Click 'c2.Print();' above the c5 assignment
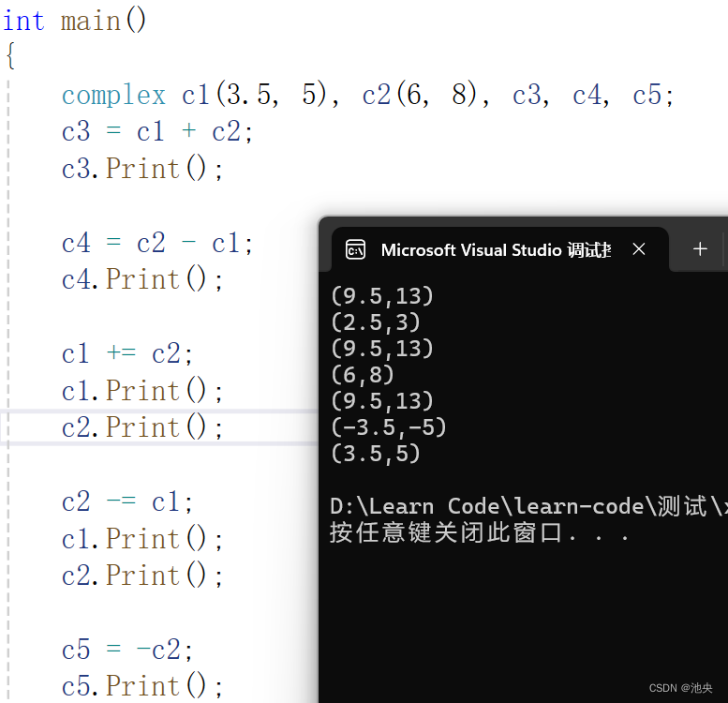The width and height of the screenshot is (728, 703). 142,576
